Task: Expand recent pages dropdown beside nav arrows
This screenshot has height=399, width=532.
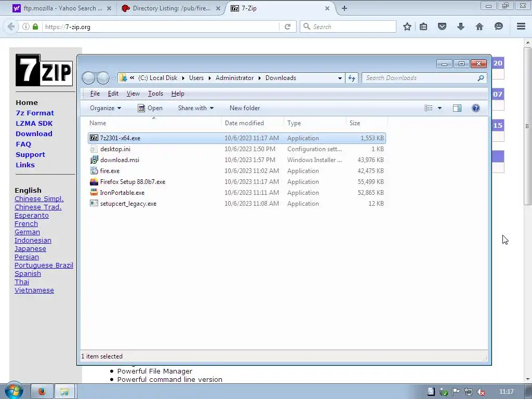Action: tap(114, 78)
